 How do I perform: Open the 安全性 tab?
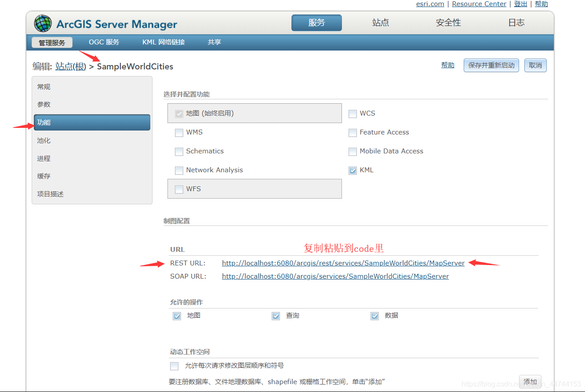(x=448, y=23)
